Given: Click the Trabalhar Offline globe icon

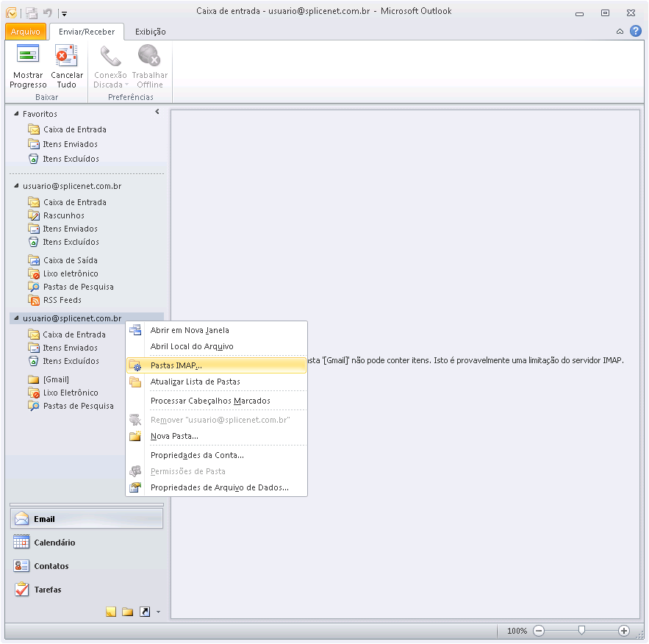Looking at the screenshot, I should click(149, 55).
